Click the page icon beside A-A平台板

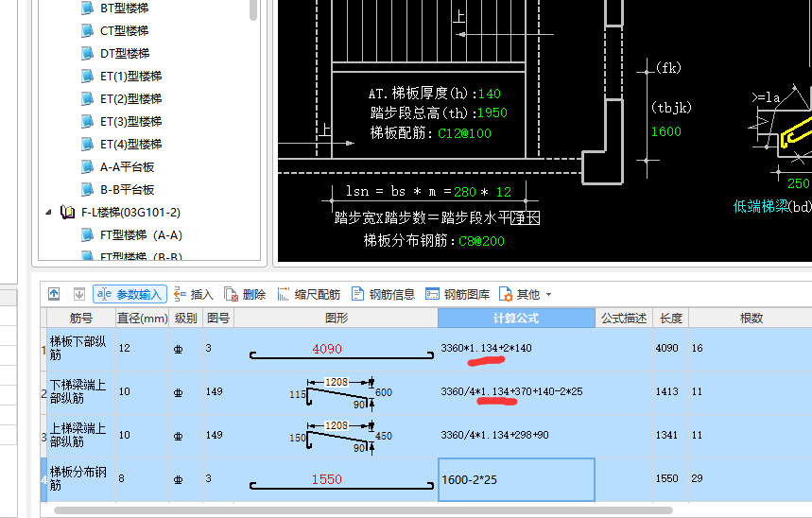click(x=87, y=167)
